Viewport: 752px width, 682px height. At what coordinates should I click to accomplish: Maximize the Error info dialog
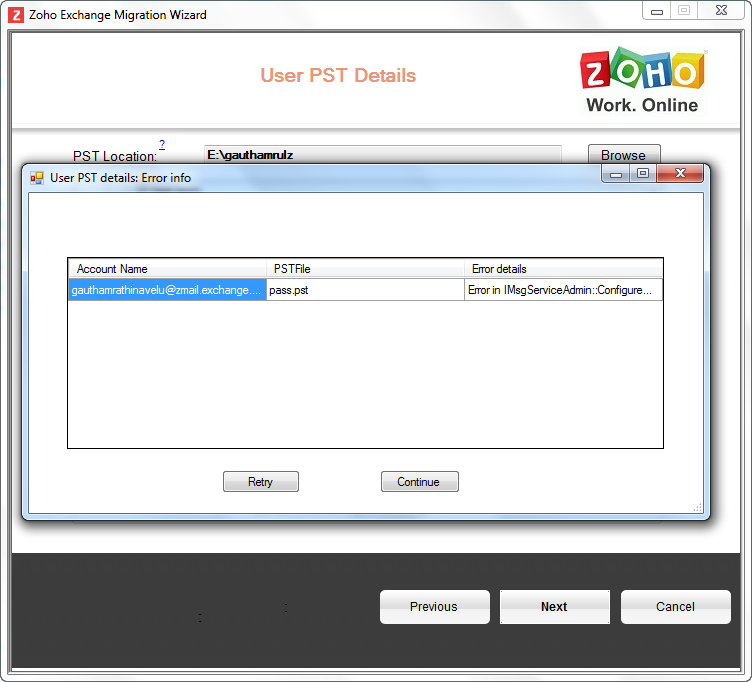click(x=643, y=173)
